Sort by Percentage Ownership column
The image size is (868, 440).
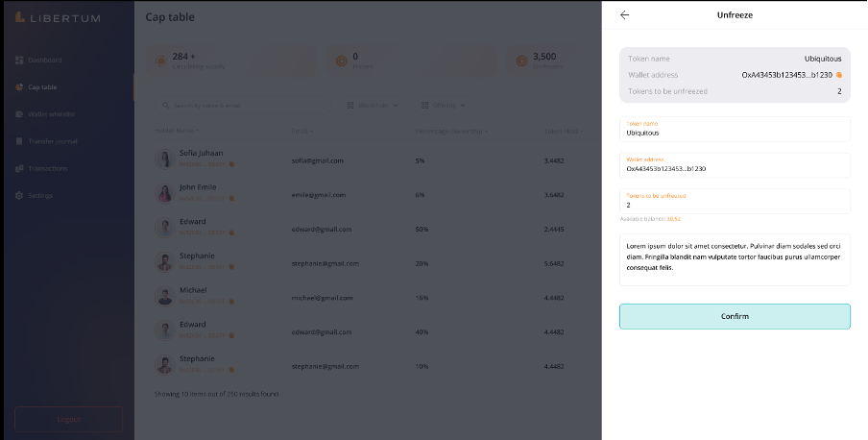click(x=451, y=131)
